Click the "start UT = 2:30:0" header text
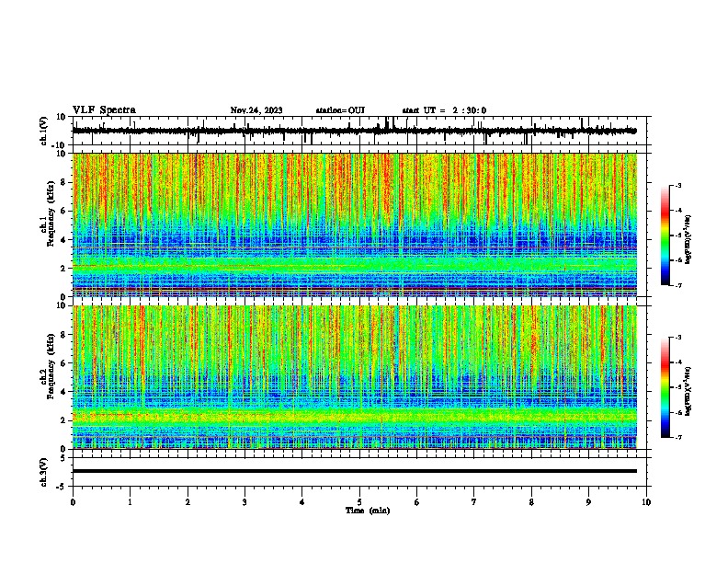 pyautogui.click(x=444, y=110)
